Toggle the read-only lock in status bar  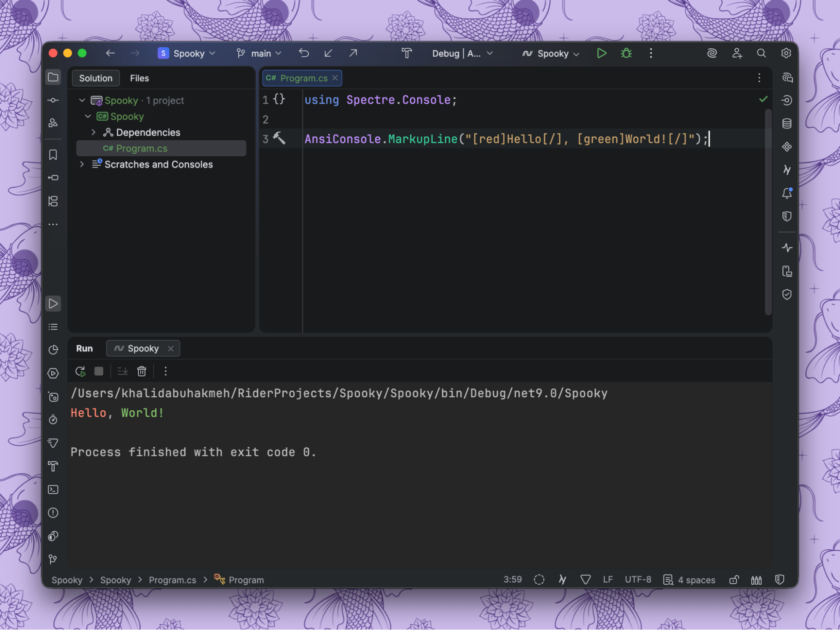click(x=734, y=580)
